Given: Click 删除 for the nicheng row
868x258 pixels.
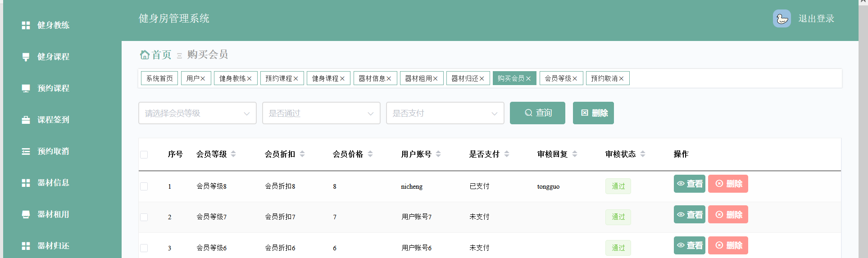Looking at the screenshot, I should pos(728,184).
